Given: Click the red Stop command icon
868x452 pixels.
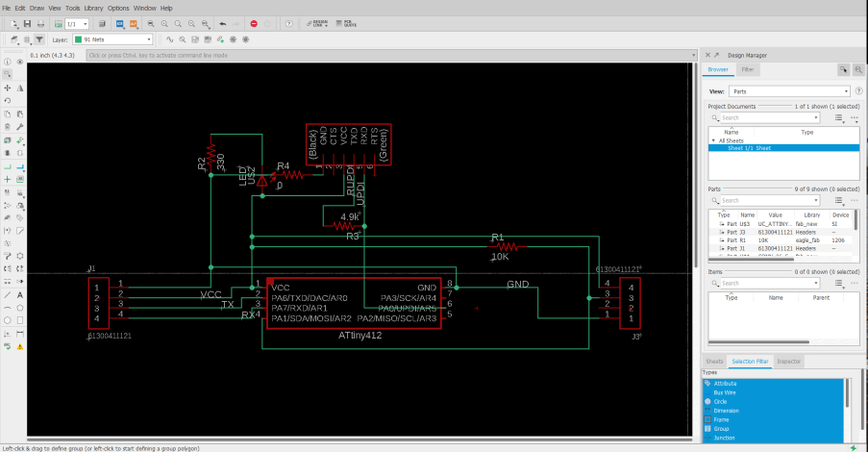Looking at the screenshot, I should (254, 23).
